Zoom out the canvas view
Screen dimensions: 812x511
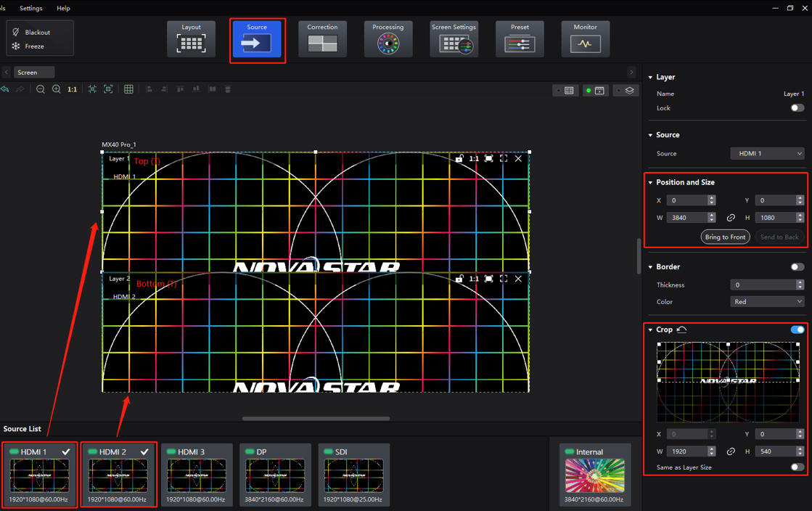pos(41,89)
